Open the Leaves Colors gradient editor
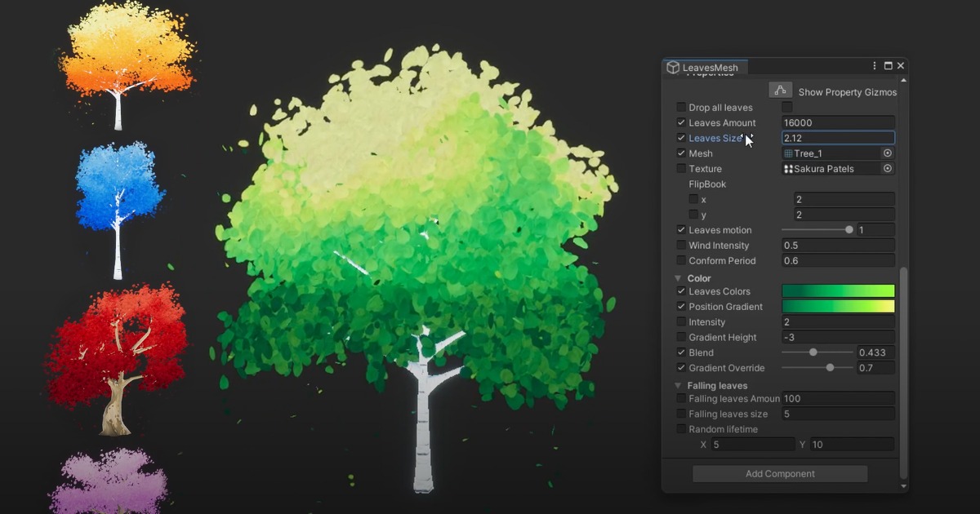This screenshot has height=514, width=980. tap(838, 291)
